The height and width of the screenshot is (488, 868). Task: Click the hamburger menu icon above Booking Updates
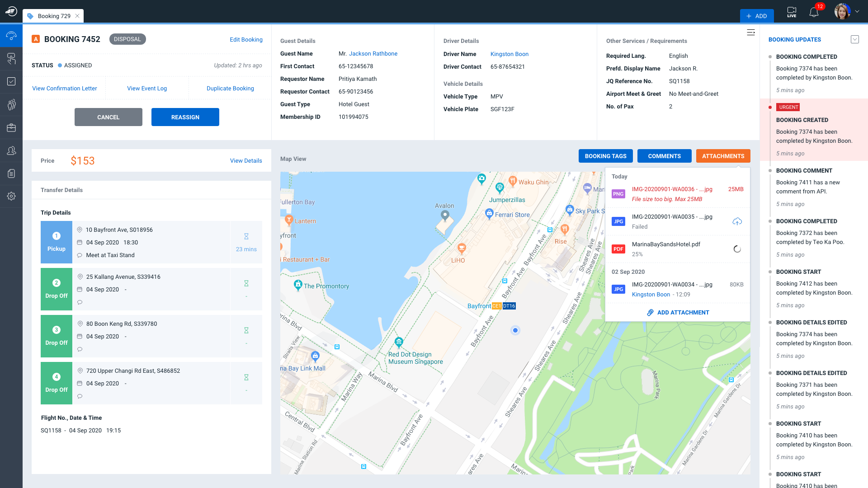750,33
